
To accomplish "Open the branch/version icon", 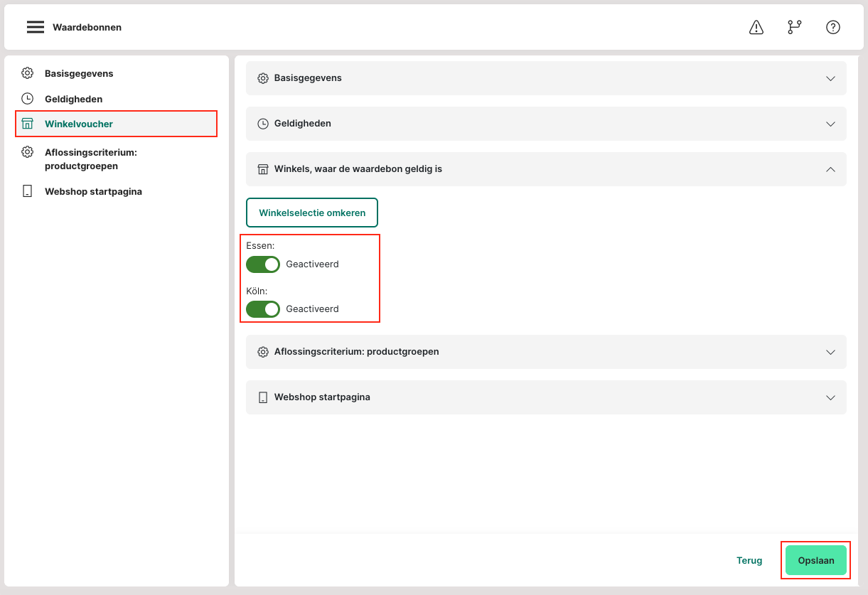I will (794, 27).
